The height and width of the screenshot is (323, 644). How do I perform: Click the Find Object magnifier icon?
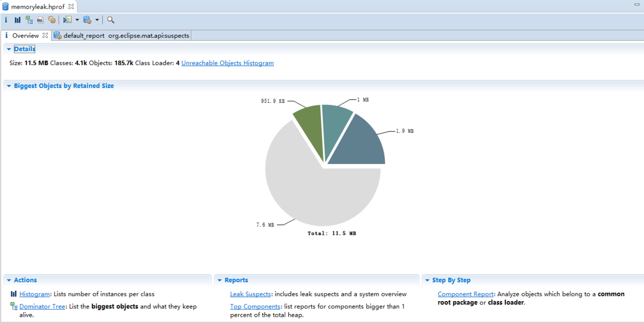(111, 20)
